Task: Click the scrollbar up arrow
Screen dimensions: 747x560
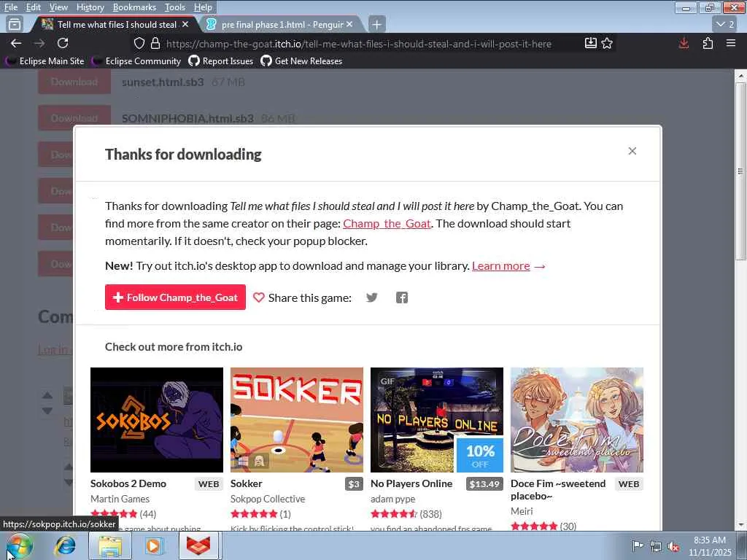Action: [740, 75]
